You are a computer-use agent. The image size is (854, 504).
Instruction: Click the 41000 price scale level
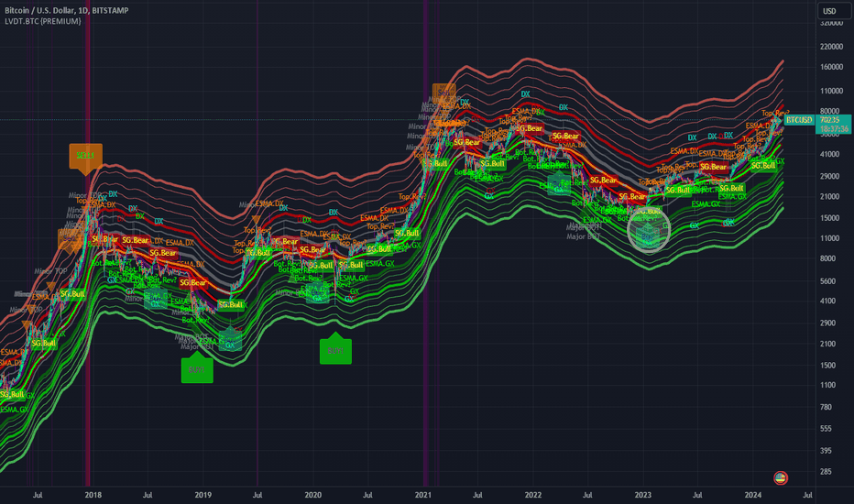click(829, 154)
